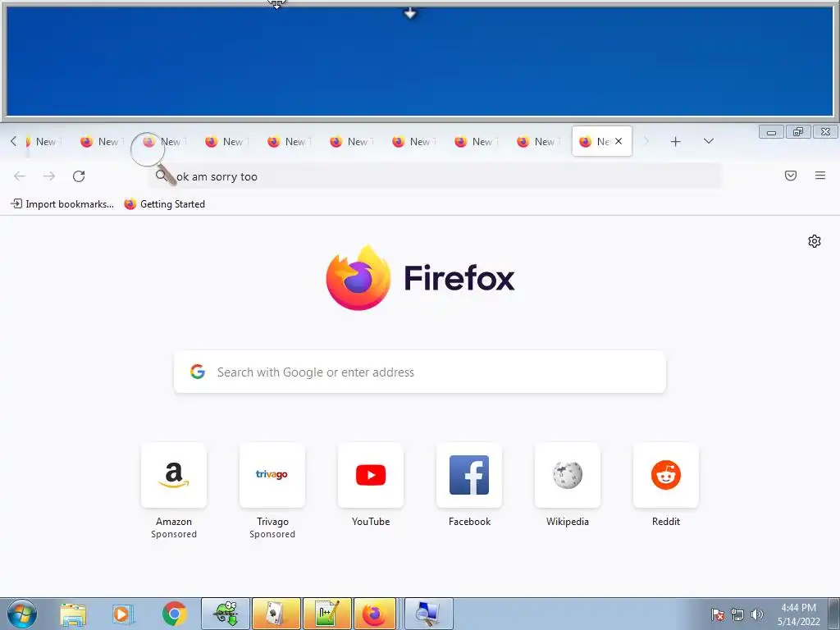The image size is (840, 630).
Task: Click the Save to Pocket icon
Action: (x=791, y=176)
